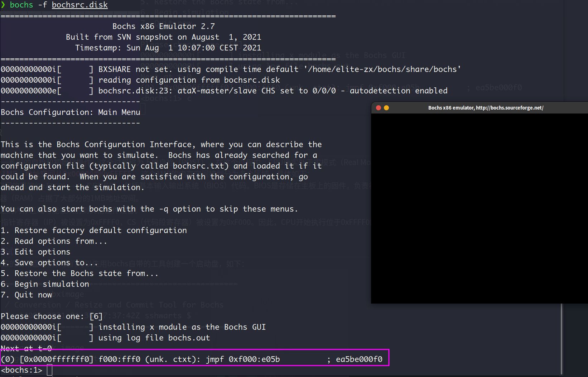Click the yellow minimize button of Bochs window
This screenshot has height=377, width=588.
(386, 108)
